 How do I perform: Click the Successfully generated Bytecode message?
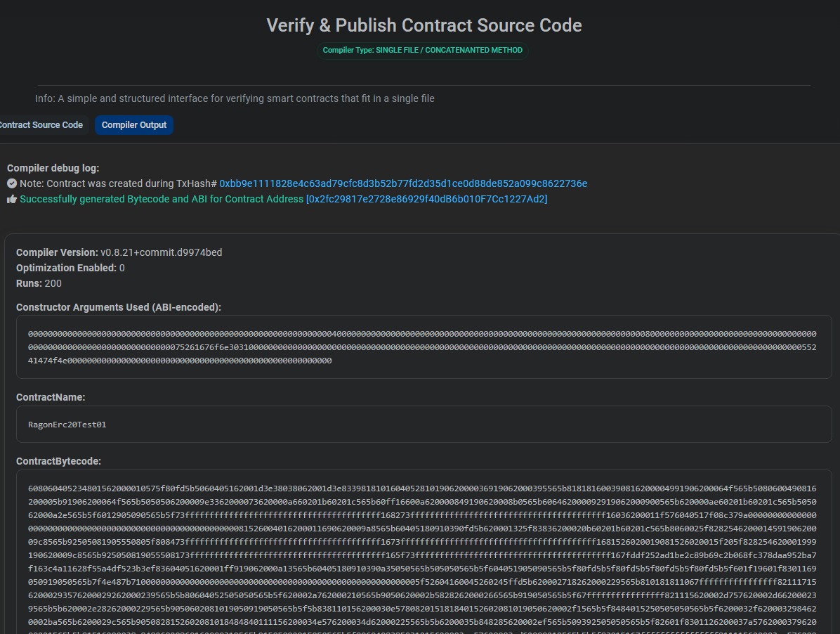tap(162, 199)
